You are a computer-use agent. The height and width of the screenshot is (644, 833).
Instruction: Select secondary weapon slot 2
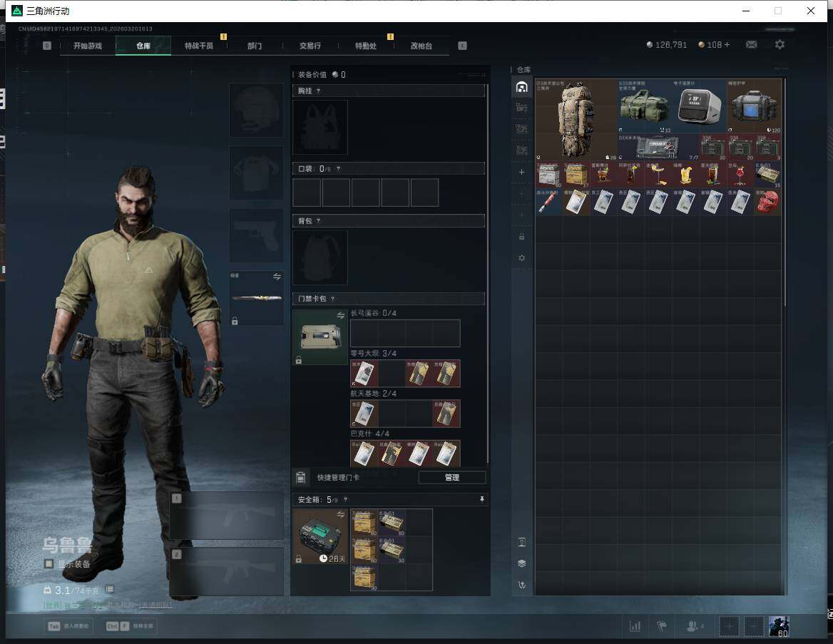click(x=227, y=572)
